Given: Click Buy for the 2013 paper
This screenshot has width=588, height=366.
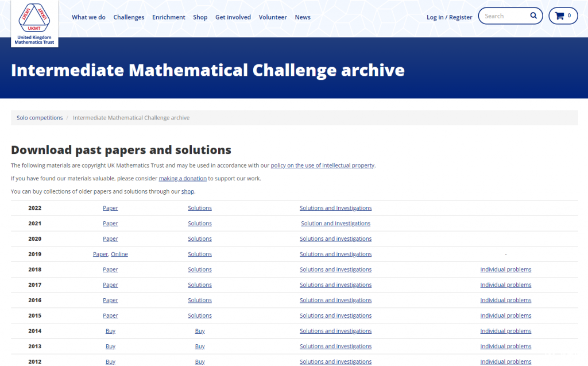Looking at the screenshot, I should 110,346.
